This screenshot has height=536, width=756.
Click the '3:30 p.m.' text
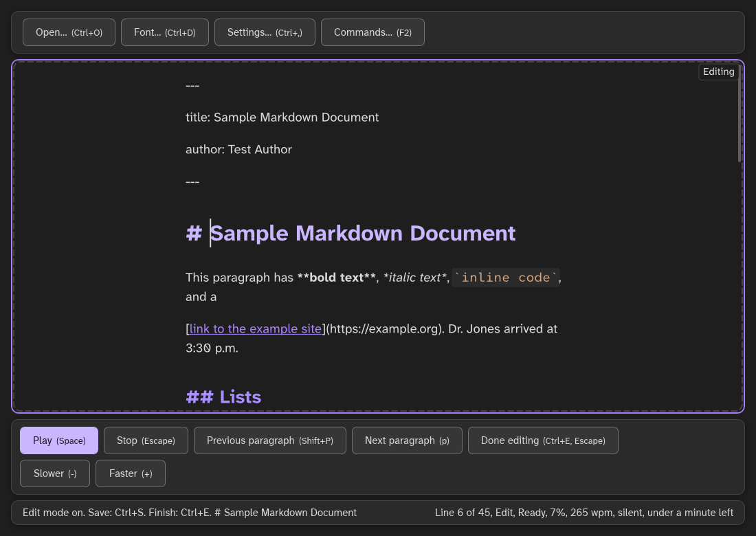click(212, 348)
